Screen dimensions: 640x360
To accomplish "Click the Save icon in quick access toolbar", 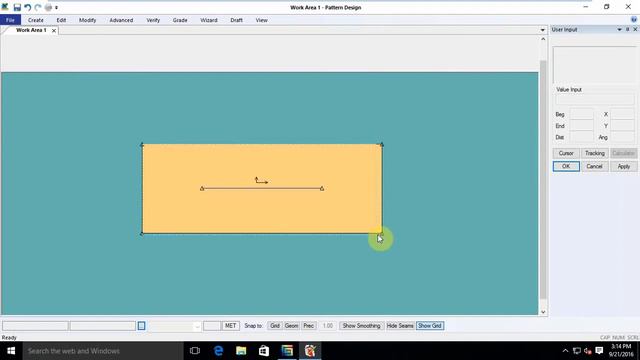I will (17, 7).
